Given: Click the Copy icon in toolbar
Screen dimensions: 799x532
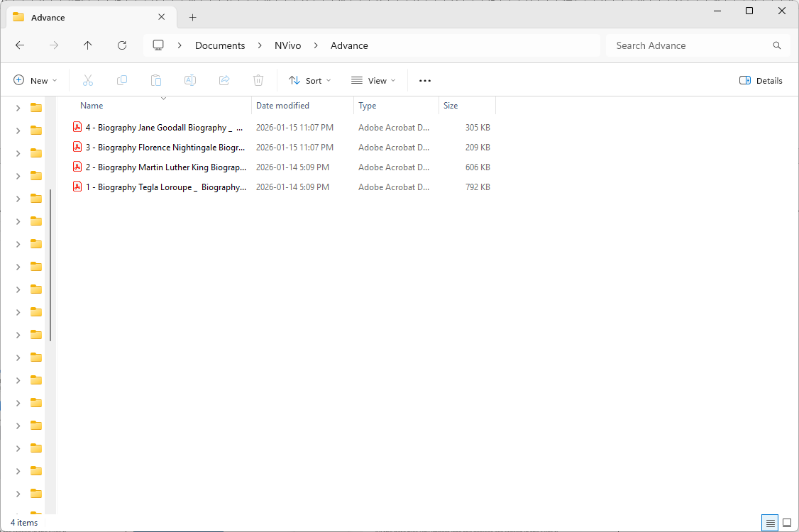Looking at the screenshot, I should [122, 81].
